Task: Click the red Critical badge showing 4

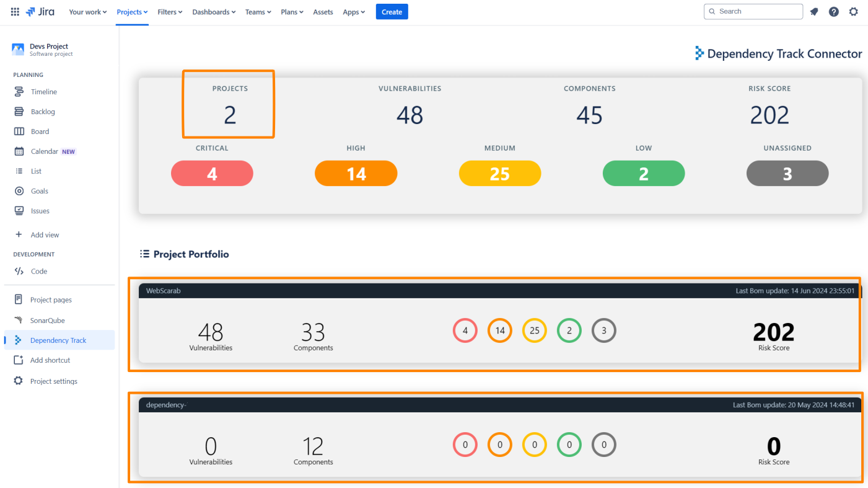Action: point(212,173)
